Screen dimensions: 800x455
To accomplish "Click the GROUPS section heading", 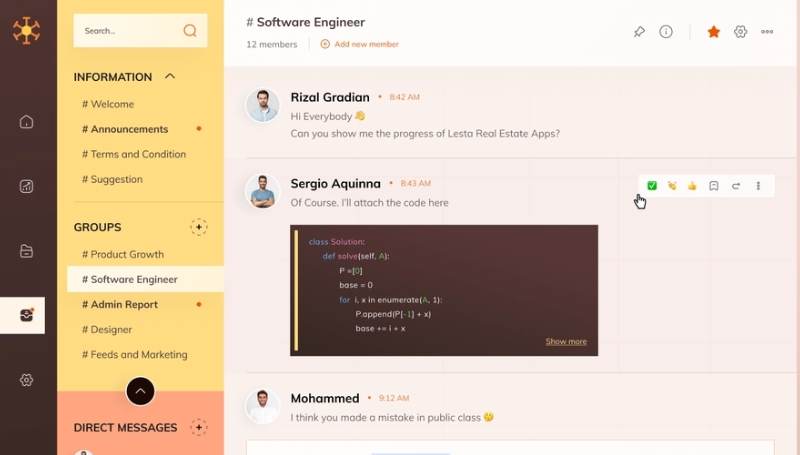I will pyautogui.click(x=97, y=227).
